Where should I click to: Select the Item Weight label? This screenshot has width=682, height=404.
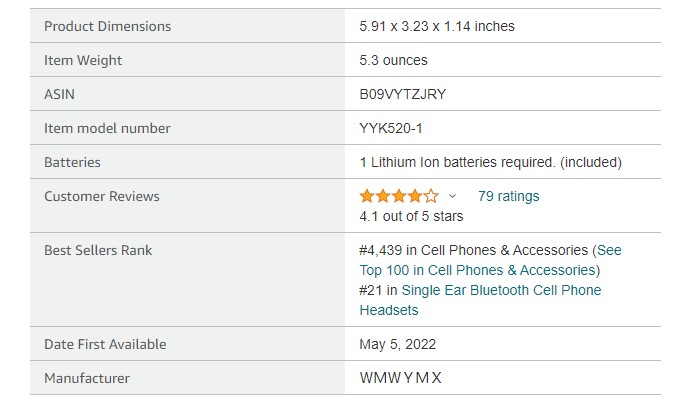(x=83, y=60)
